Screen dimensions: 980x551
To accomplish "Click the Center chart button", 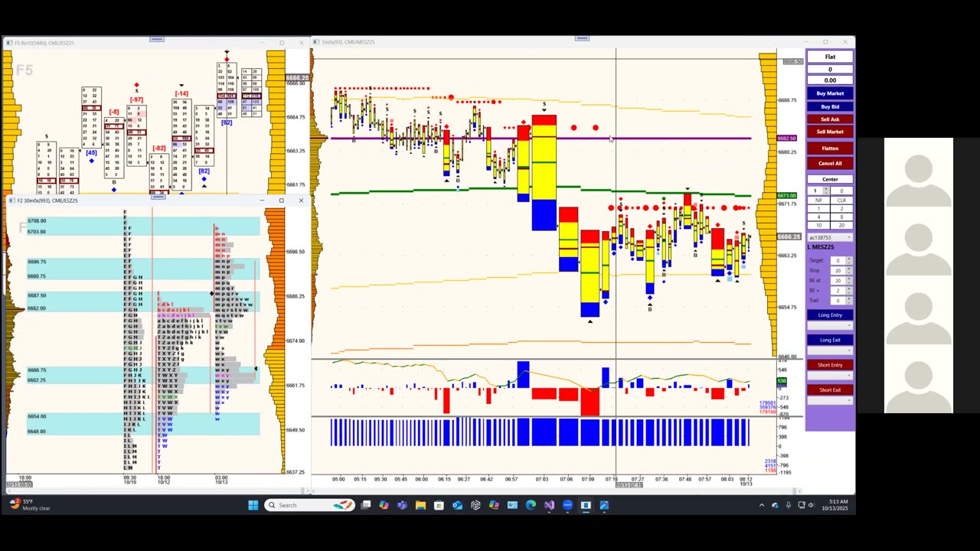I will coord(830,179).
